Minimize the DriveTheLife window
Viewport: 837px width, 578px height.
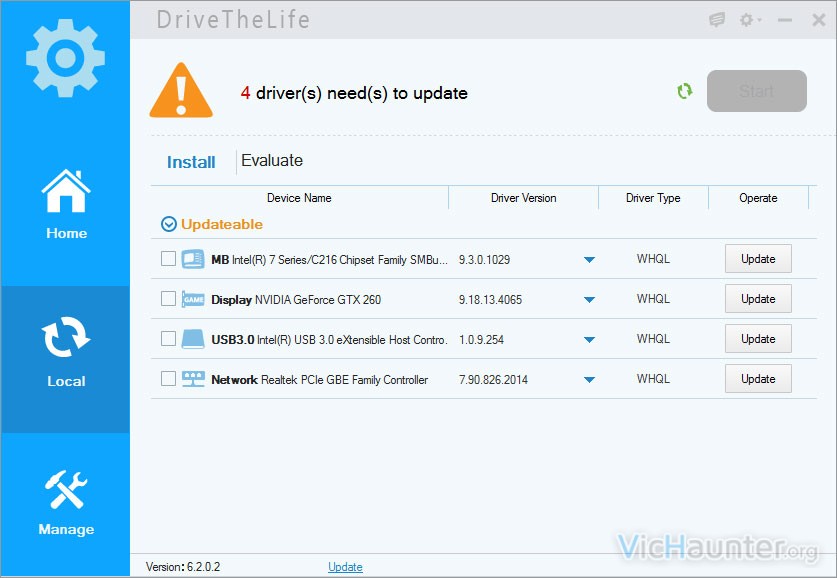[x=785, y=20]
